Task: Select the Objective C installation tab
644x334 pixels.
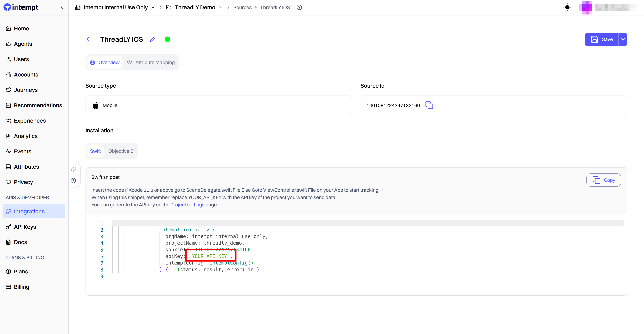Action: point(121,151)
